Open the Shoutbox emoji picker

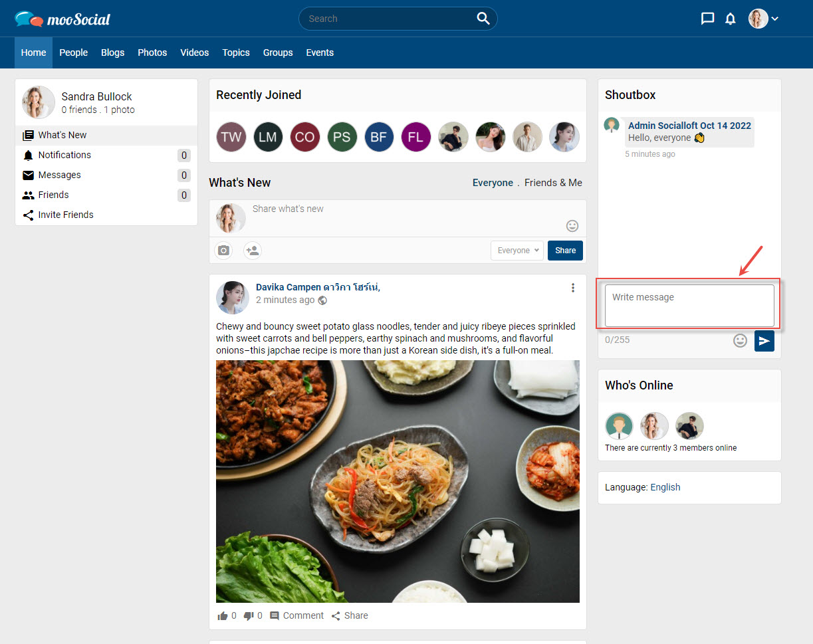740,341
